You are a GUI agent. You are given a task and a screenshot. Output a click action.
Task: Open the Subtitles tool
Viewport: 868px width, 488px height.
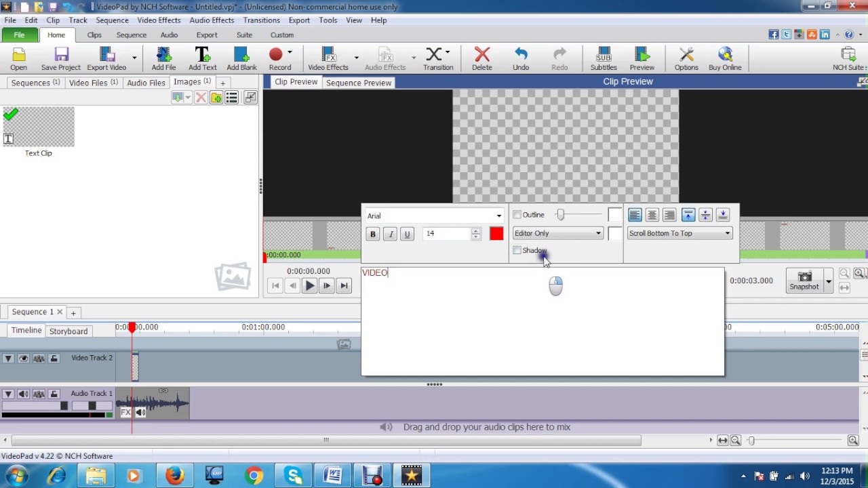(604, 58)
